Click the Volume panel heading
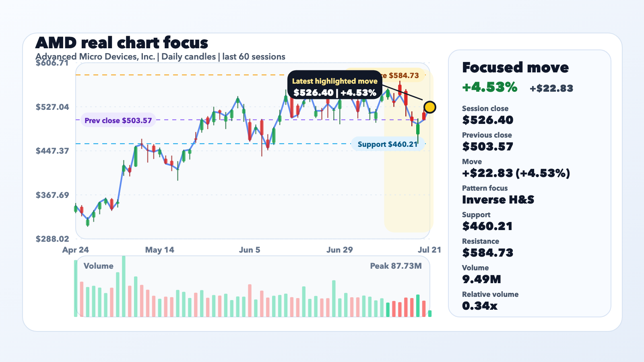 99,266
